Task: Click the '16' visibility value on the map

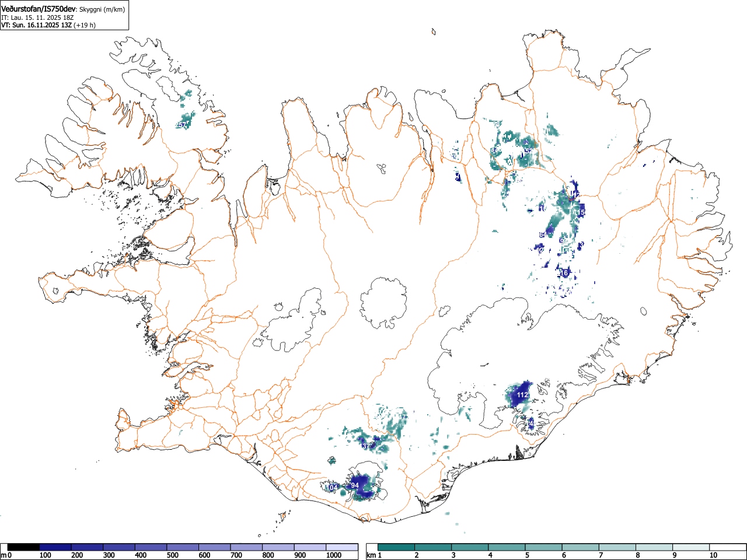Action: [x=564, y=273]
